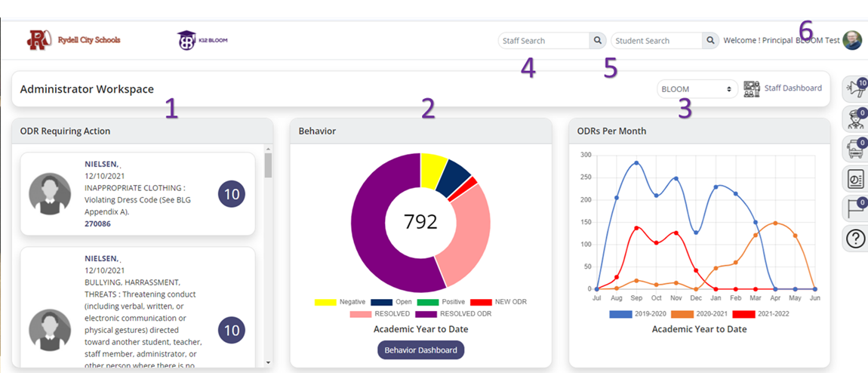The image size is (868, 373).
Task: Toggle the 2019-2020 series legend
Action: pos(636,314)
